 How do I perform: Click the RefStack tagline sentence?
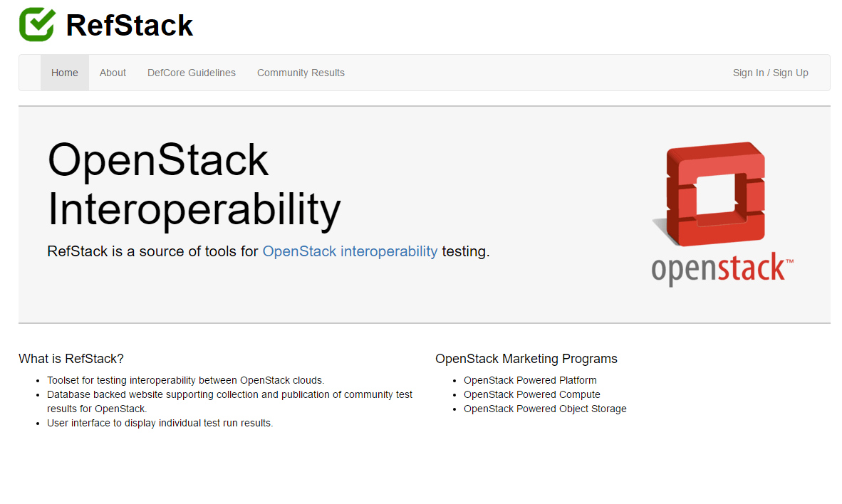pyautogui.click(x=268, y=251)
